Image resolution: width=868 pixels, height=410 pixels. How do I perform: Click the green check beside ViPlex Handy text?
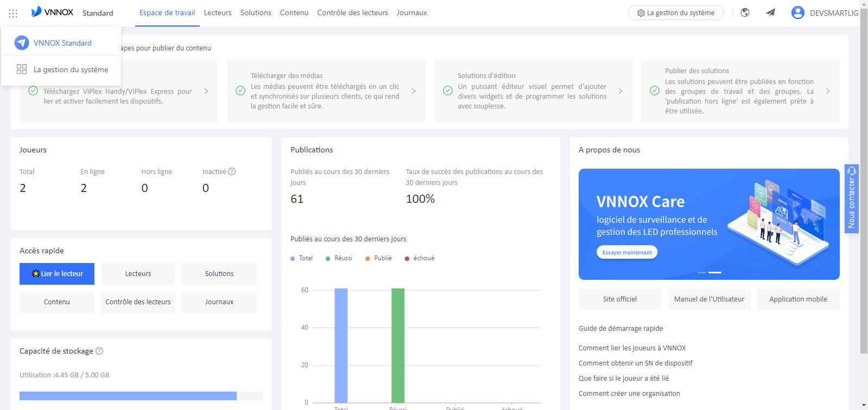(x=33, y=91)
